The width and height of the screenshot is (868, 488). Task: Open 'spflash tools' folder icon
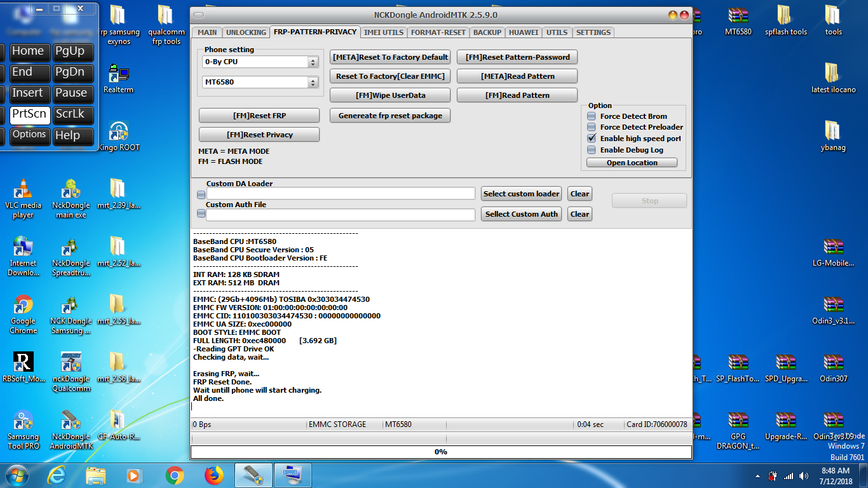pos(786,20)
